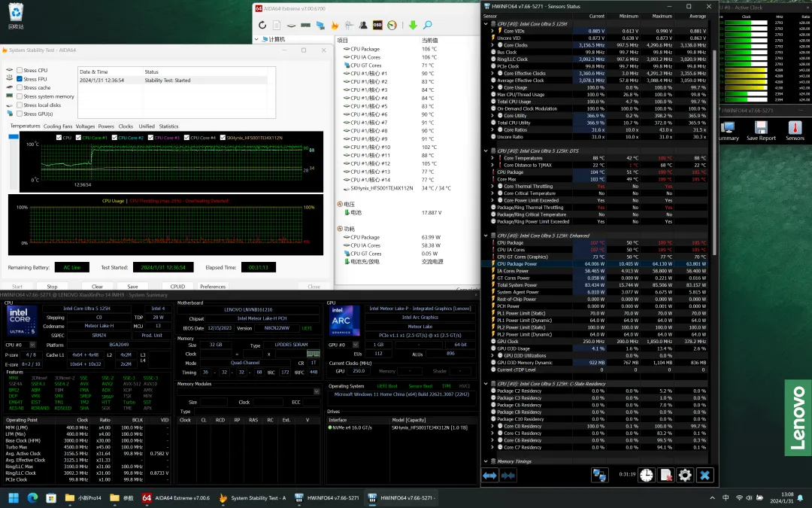Click the clock reset icon in HWiNFO sensors
The height and width of the screenshot is (508, 812).
coord(647,475)
